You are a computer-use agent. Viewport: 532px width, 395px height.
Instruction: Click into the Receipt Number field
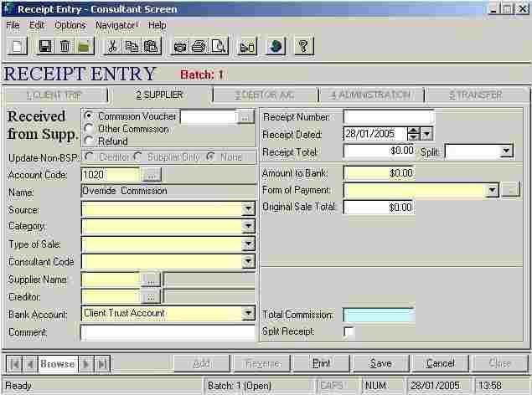[389, 117]
